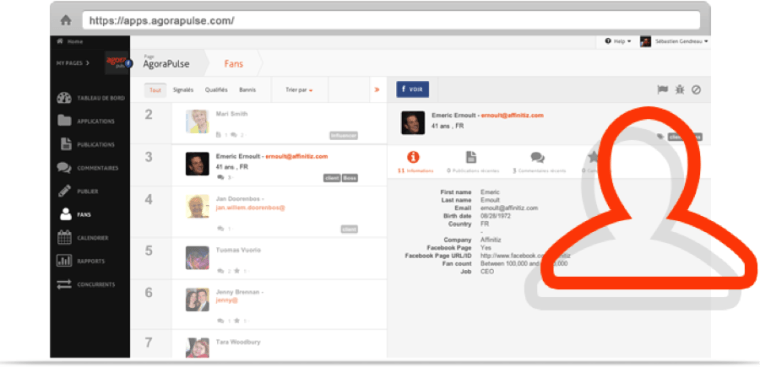Open the Applications folder icon
Image resolution: width=760 pixels, height=367 pixels.
64,121
